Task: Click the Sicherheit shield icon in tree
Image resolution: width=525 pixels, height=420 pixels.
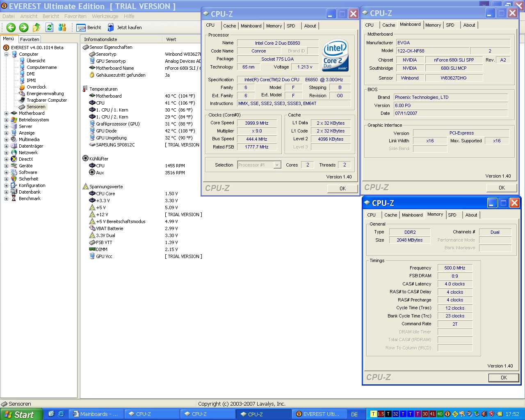Action: pyautogui.click(x=14, y=179)
